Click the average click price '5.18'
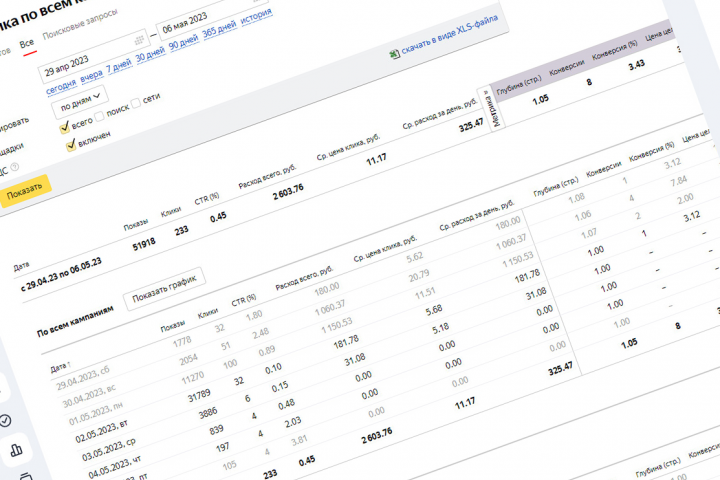Screen dimensions: 720x480 [440, 328]
